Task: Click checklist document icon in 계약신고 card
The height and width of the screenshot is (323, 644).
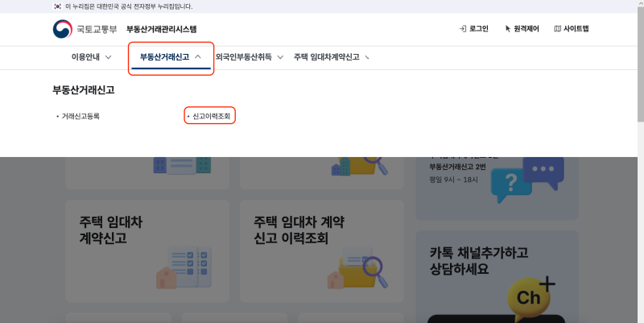Action: tap(184, 267)
